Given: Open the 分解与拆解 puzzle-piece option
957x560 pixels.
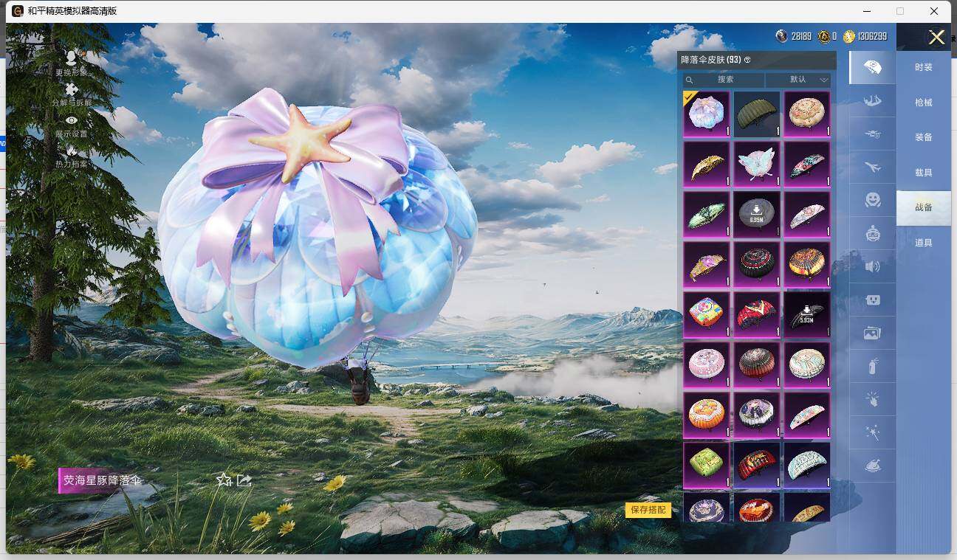Looking at the screenshot, I should (x=71, y=94).
